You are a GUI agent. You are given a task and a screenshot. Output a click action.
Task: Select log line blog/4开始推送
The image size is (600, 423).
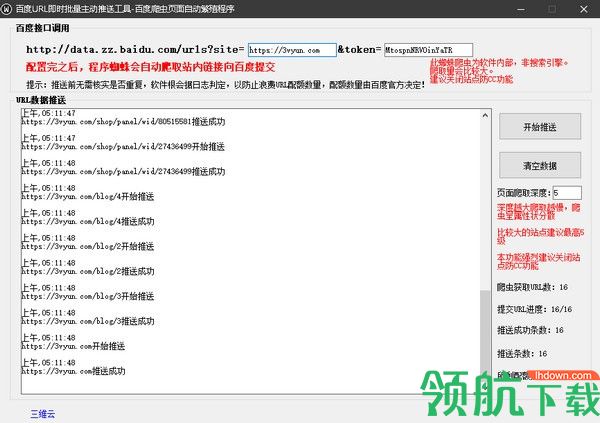tap(88, 197)
